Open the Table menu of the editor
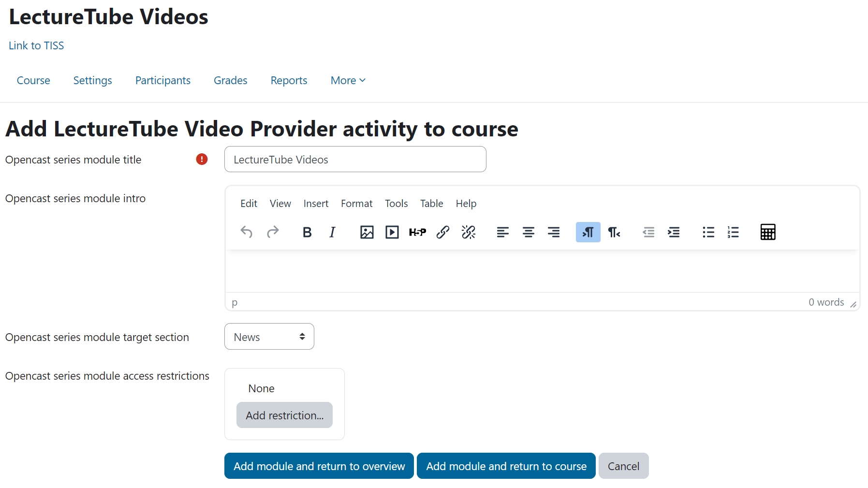 432,204
